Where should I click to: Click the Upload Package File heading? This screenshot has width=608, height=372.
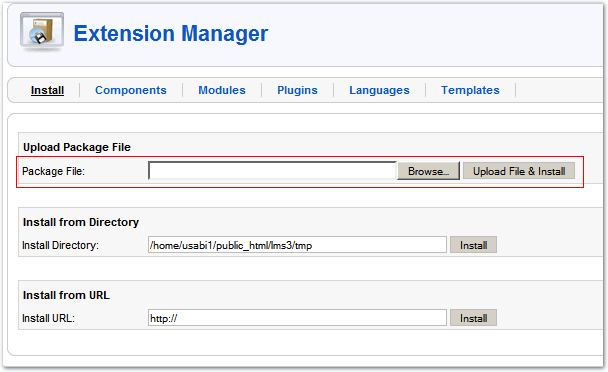click(x=77, y=147)
